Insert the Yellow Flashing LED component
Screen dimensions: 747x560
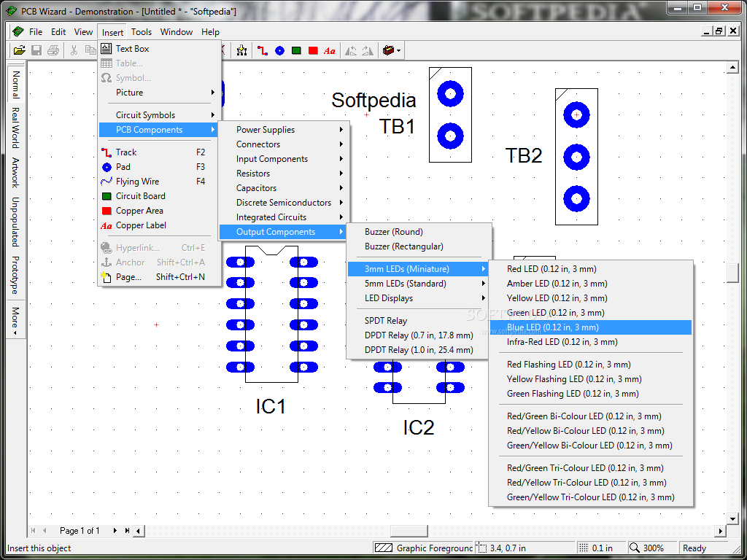pyautogui.click(x=591, y=379)
